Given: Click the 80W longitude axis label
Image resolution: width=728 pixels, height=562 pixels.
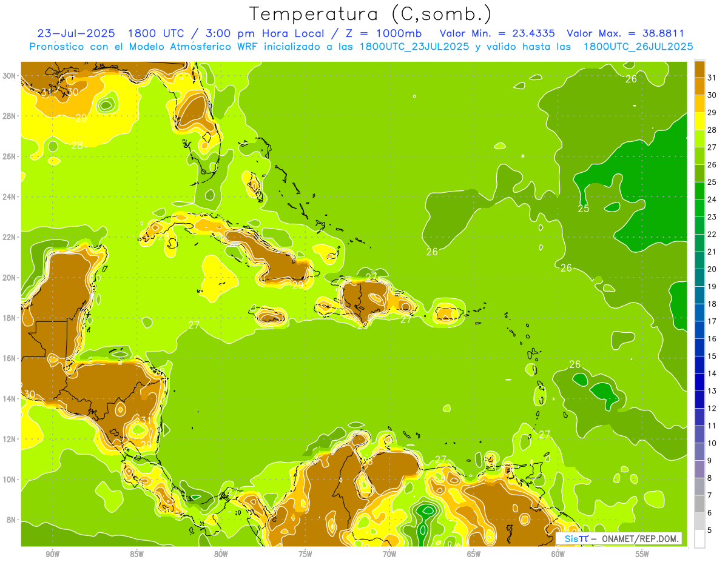Looking at the screenshot, I should pyautogui.click(x=221, y=554).
